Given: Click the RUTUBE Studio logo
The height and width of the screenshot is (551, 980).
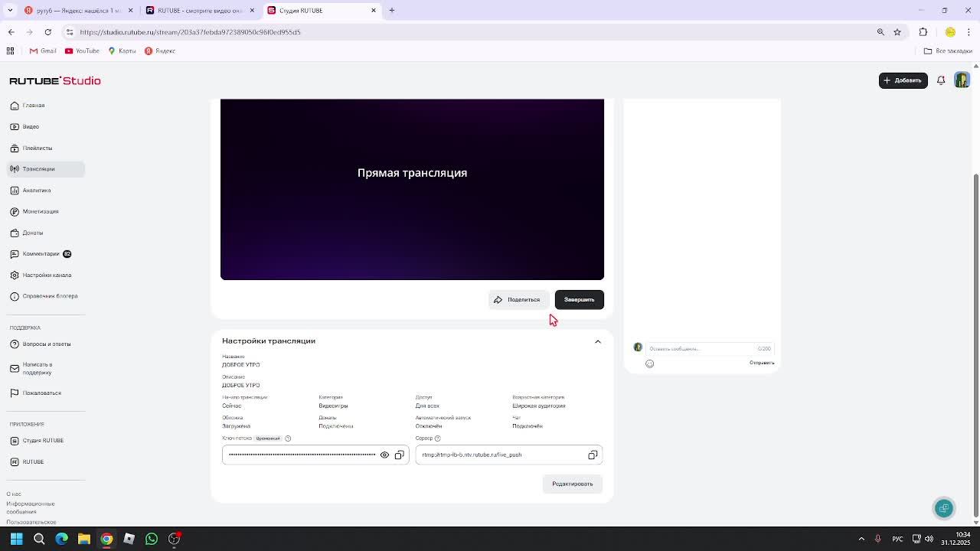Looking at the screenshot, I should tap(55, 80).
